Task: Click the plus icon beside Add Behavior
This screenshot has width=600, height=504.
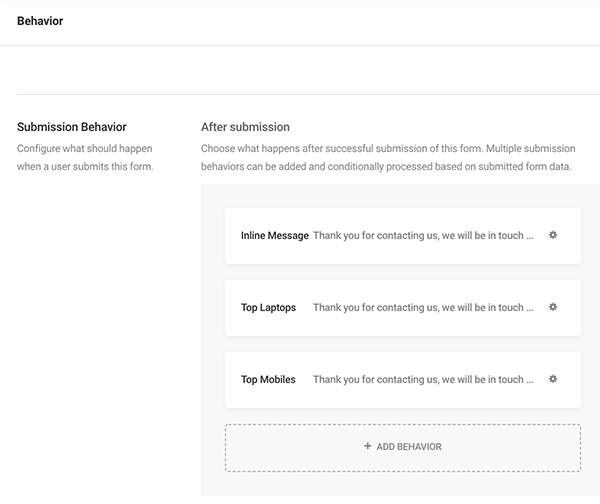Action: pyautogui.click(x=367, y=446)
